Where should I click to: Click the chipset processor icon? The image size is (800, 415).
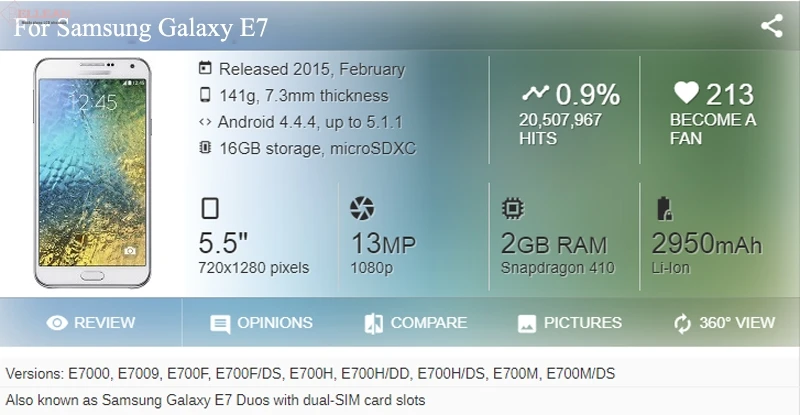pos(512,209)
